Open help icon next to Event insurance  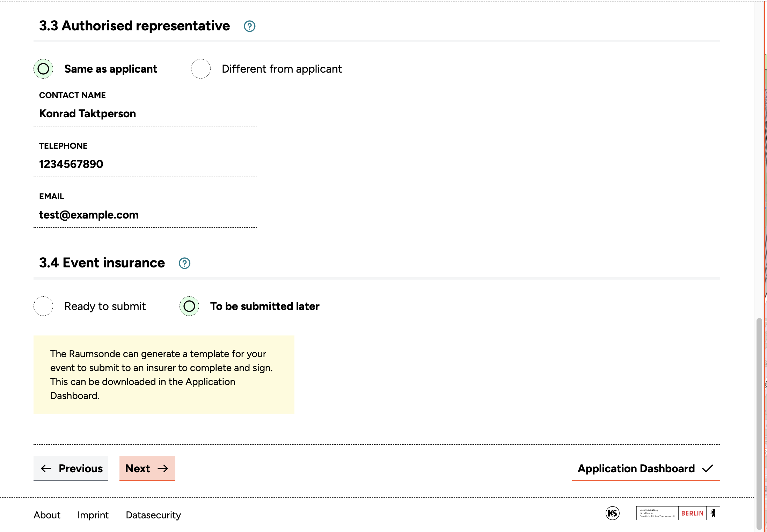pos(184,263)
